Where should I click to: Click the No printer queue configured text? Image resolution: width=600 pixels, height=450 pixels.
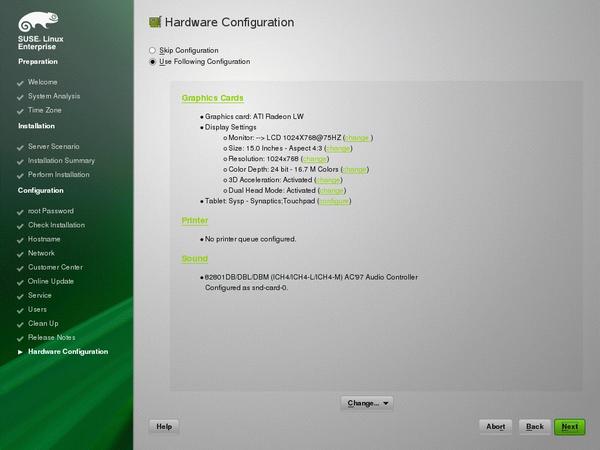(251, 239)
